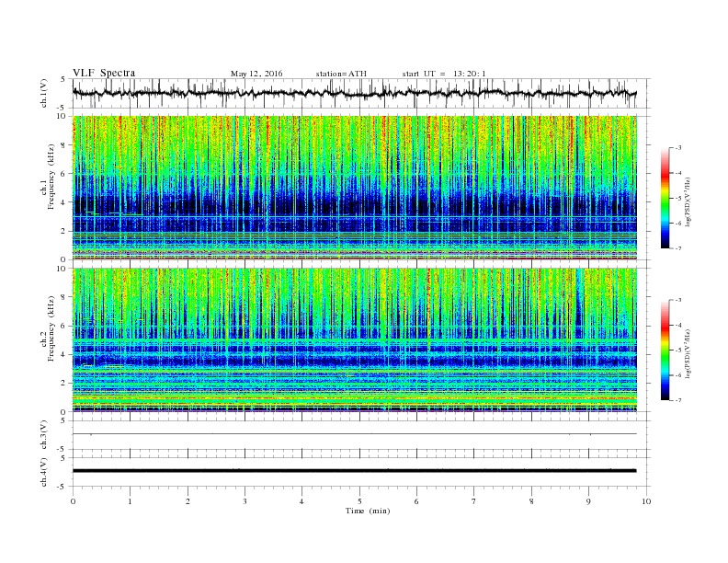728x563 pixels.
Task: Click the "ch.1(V)" waveform axis label
Action: [43, 93]
